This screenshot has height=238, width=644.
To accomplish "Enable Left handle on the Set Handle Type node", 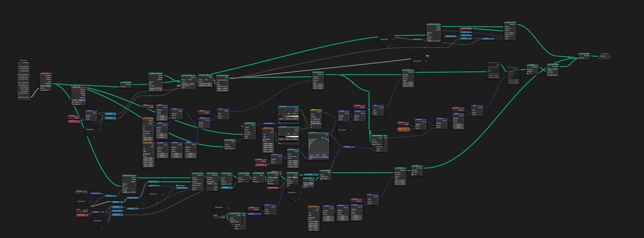I will (270, 177).
